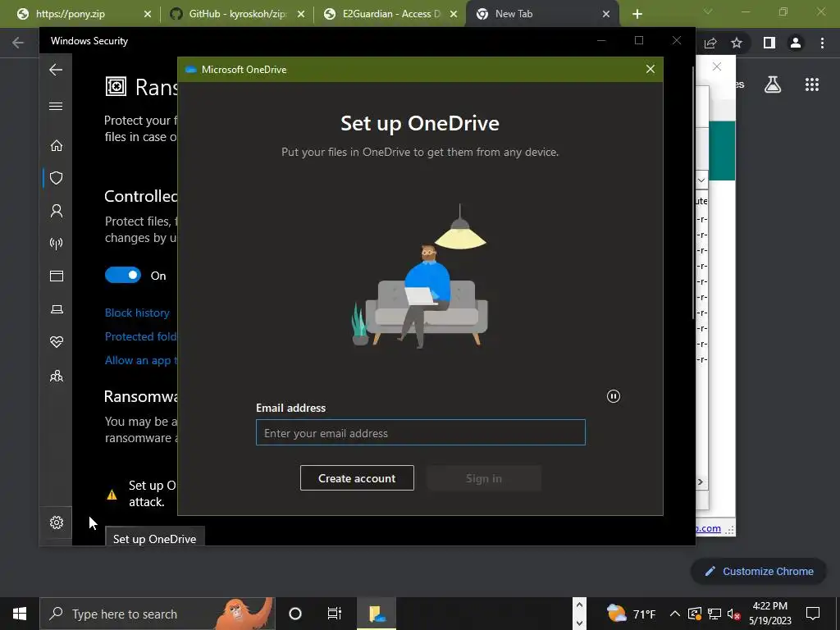Image resolution: width=840 pixels, height=630 pixels.
Task: Open the Windows Start menu
Action: click(20, 614)
